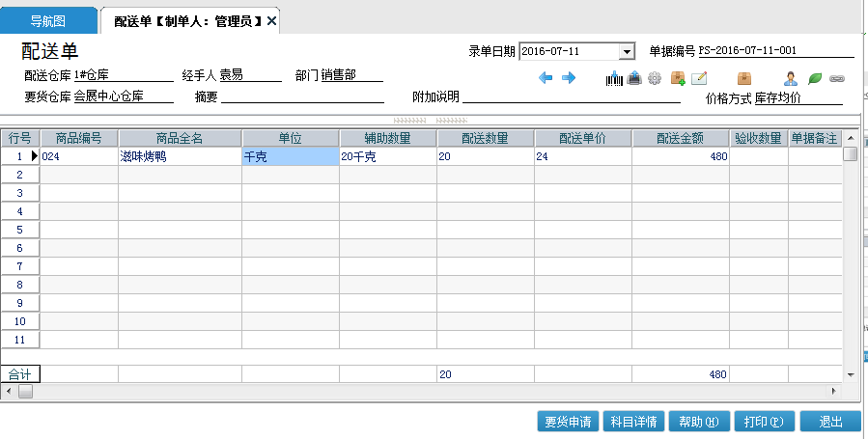Go to previous document with left arrow
This screenshot has width=868, height=439.
click(546, 78)
